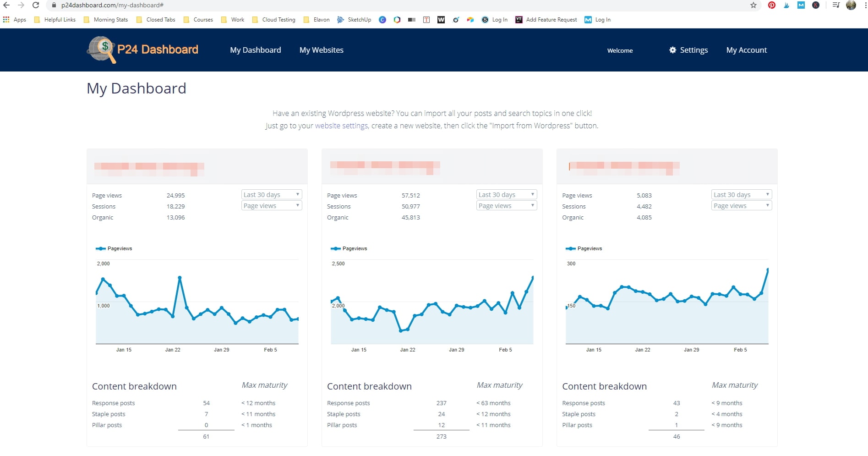
Task: Click the address bar URL field
Action: [399, 5]
